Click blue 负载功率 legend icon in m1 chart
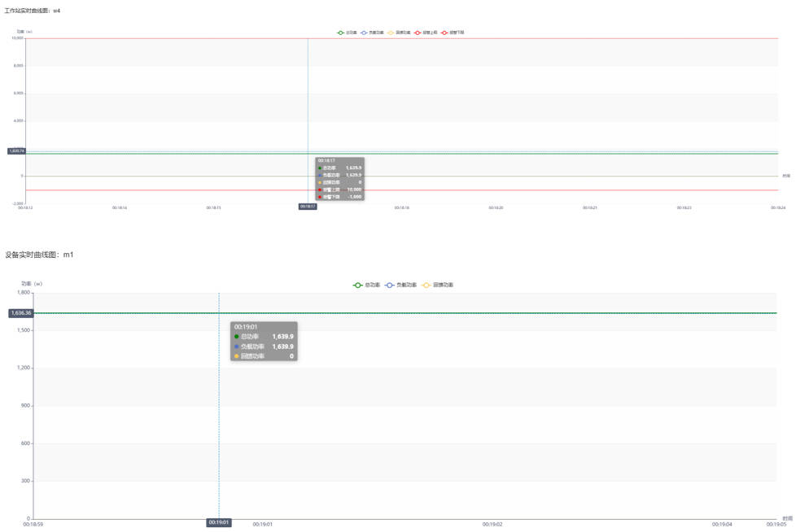This screenshot has height=532, width=796. coord(391,286)
